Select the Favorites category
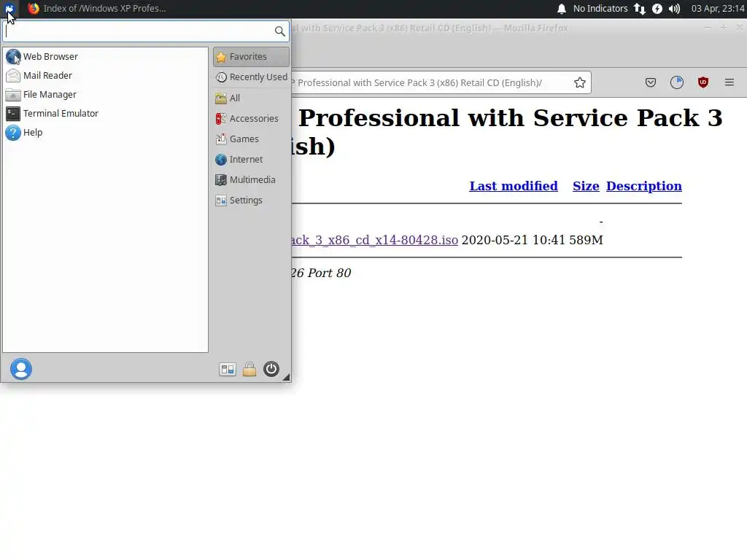The image size is (747, 560). 251,57
